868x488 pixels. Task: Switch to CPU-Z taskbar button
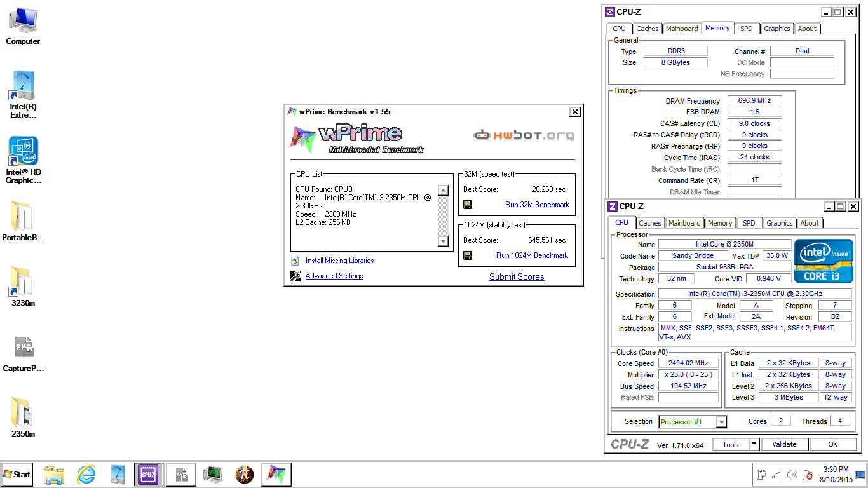coord(148,474)
